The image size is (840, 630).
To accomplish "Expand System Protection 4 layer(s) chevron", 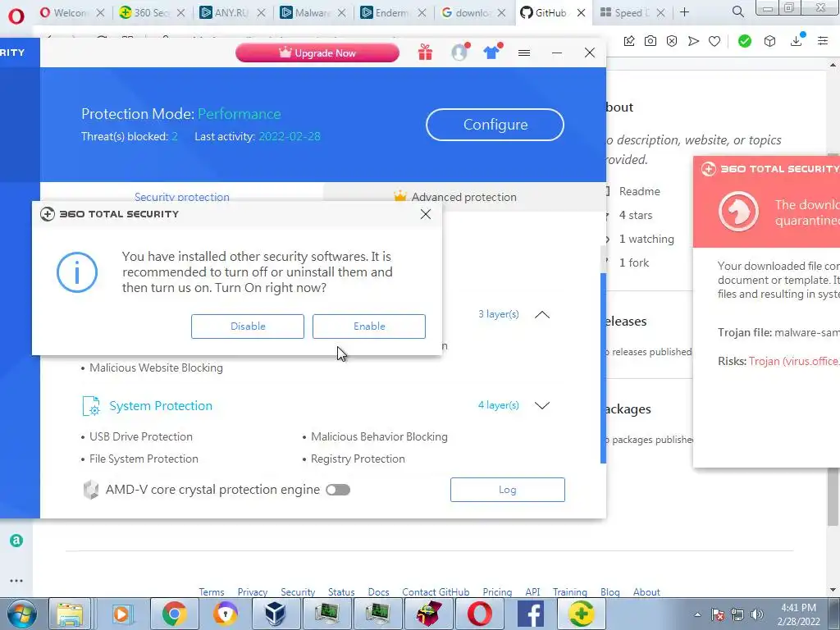I will (x=542, y=405).
